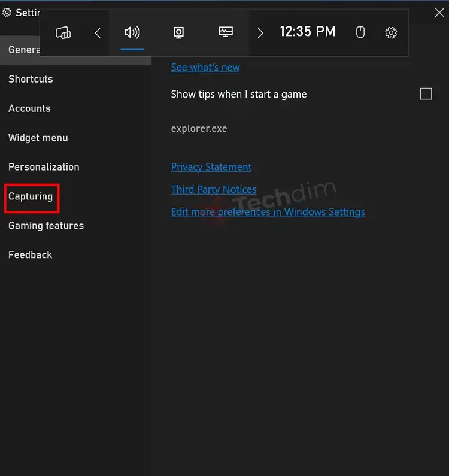Open the Privacy Statement link
The image size is (449, 476).
(211, 167)
